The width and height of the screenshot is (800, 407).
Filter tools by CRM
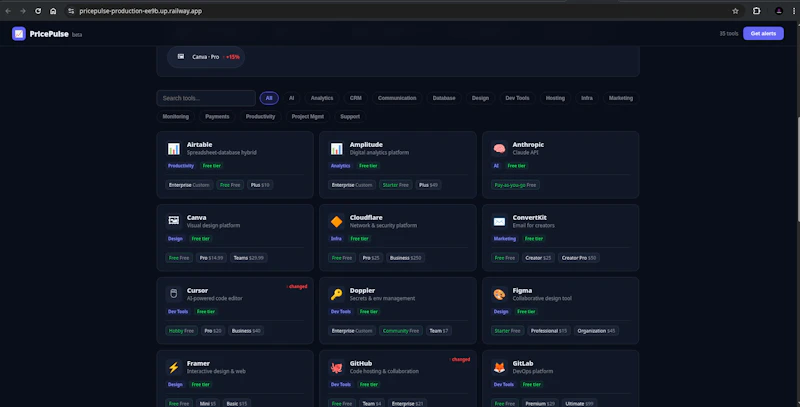pos(356,98)
